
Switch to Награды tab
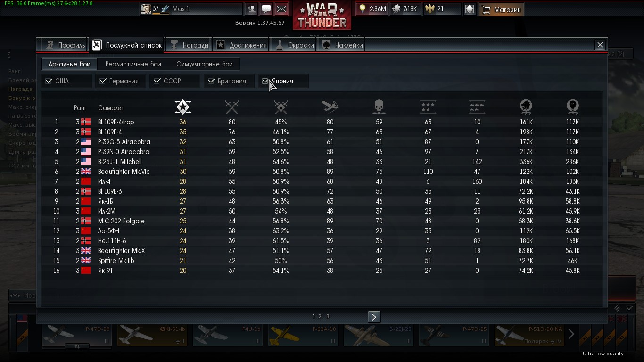(189, 45)
